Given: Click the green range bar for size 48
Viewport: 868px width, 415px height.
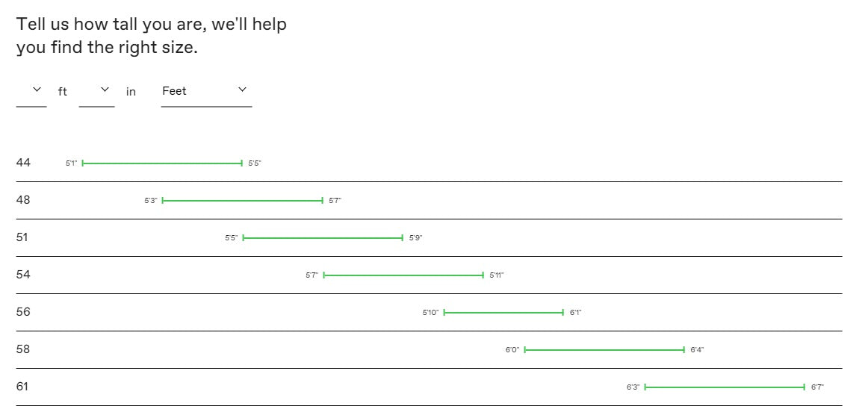Looking at the screenshot, I should coord(243,200).
